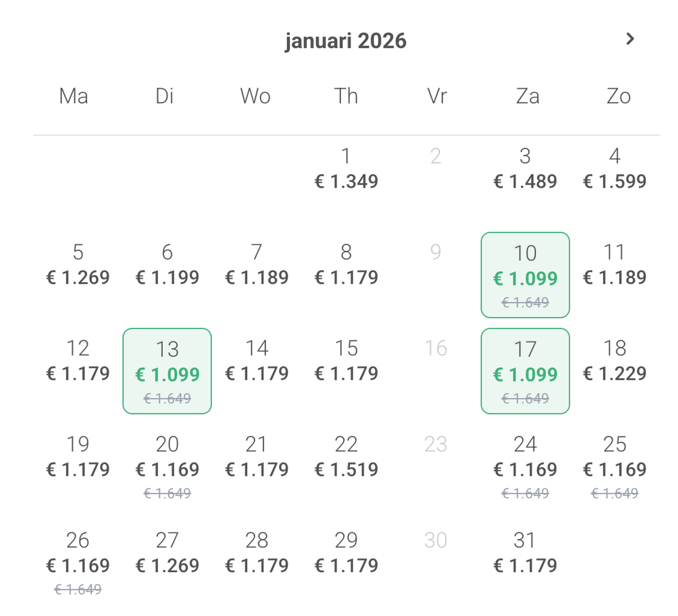The image size is (678, 616).
Task: Deselect the highlighted date 13 januari
Action: pos(167,372)
